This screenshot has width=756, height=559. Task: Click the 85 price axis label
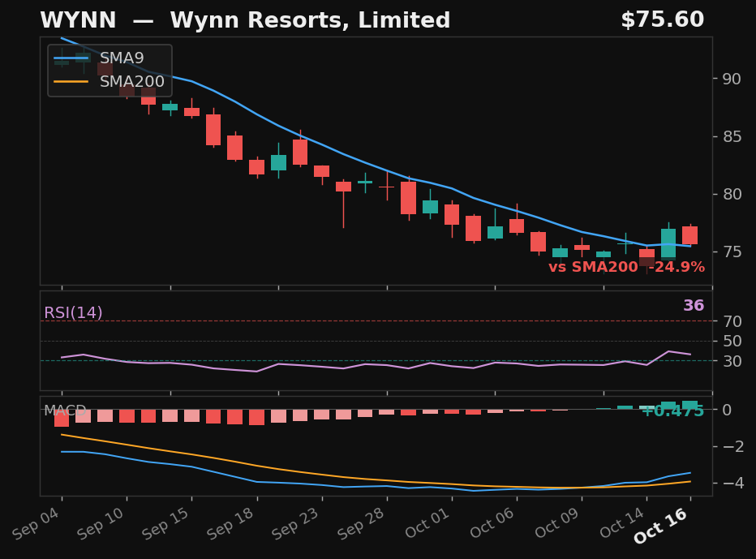(732, 137)
